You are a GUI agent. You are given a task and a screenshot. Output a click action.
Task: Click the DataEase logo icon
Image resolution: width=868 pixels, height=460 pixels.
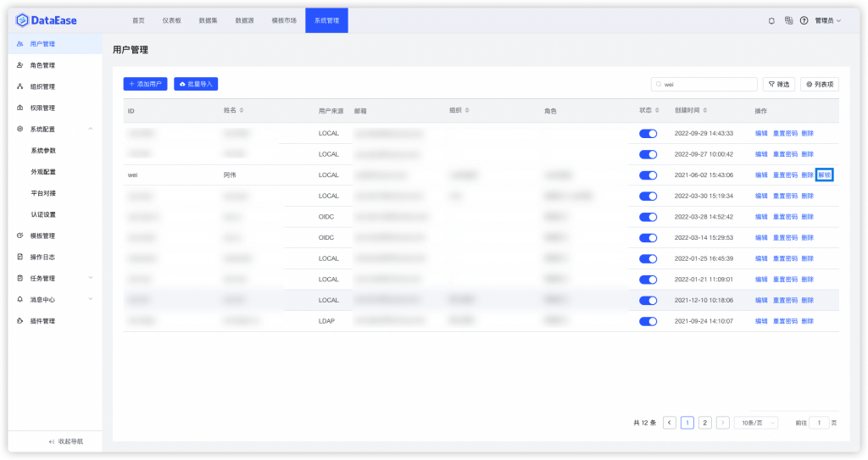click(22, 20)
